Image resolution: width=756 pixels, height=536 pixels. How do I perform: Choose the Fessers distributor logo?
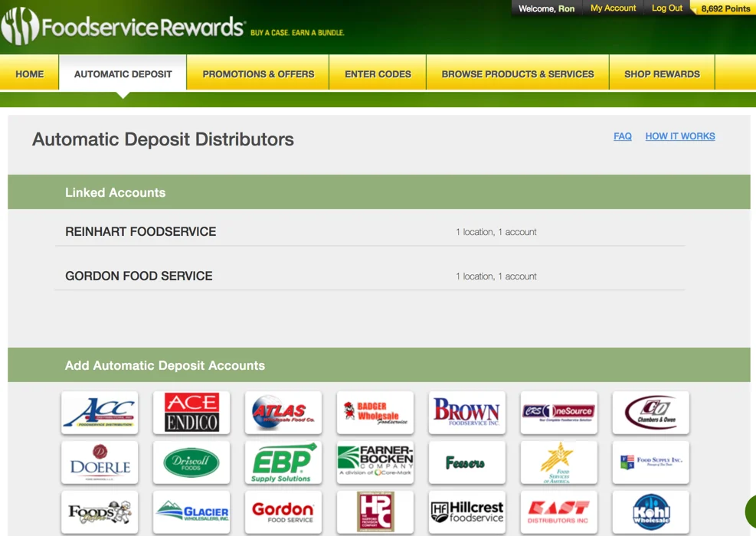(x=467, y=462)
